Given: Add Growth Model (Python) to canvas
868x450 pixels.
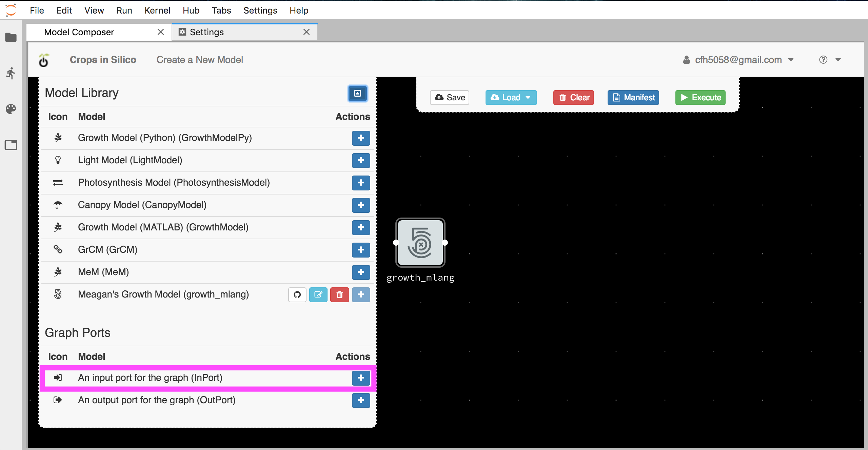Looking at the screenshot, I should (x=361, y=138).
